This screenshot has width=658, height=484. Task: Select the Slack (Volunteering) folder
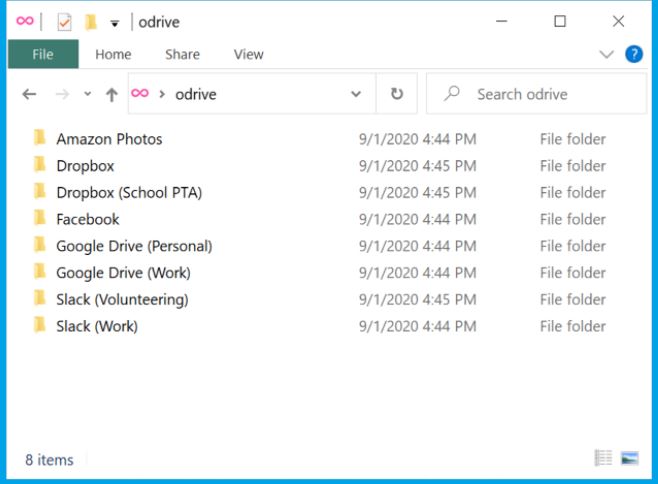click(122, 300)
